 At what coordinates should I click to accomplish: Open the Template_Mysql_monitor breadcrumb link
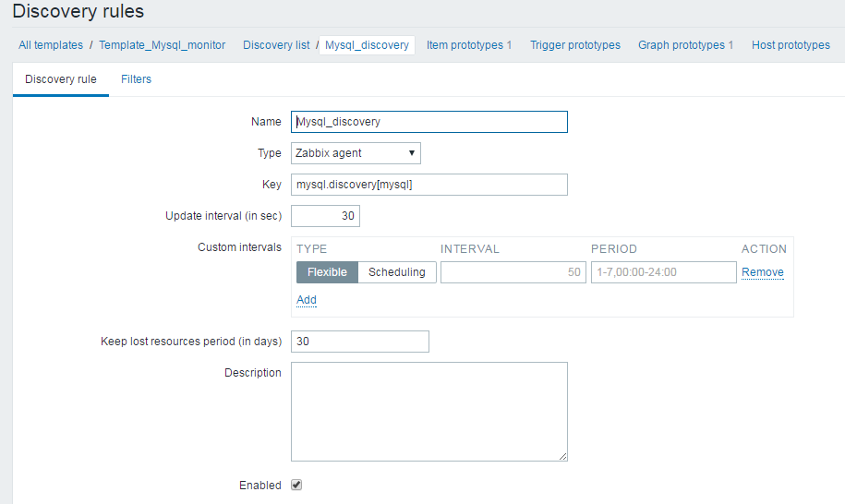(x=163, y=45)
